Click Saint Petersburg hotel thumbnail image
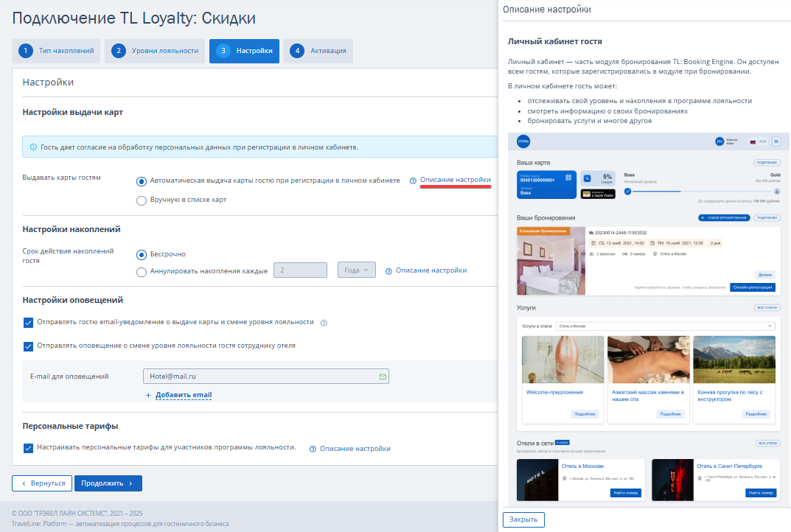Screen dimensions: 791x532 [x=673, y=480]
